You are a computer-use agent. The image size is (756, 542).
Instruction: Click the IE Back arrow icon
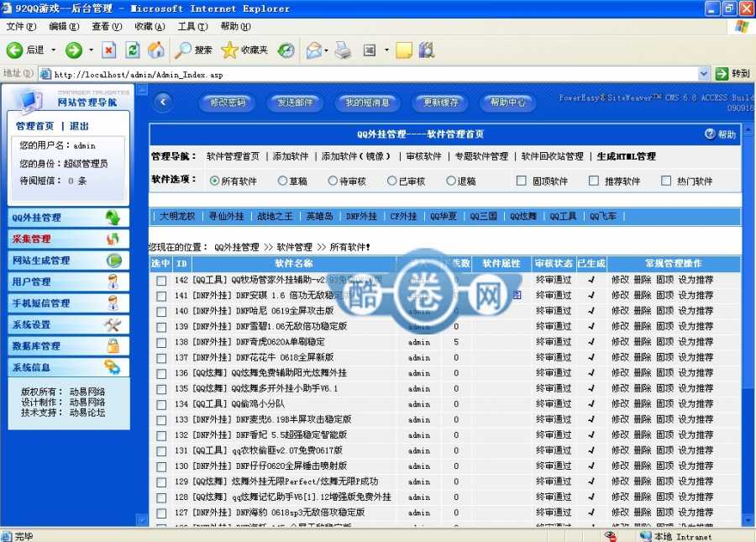click(x=14, y=50)
